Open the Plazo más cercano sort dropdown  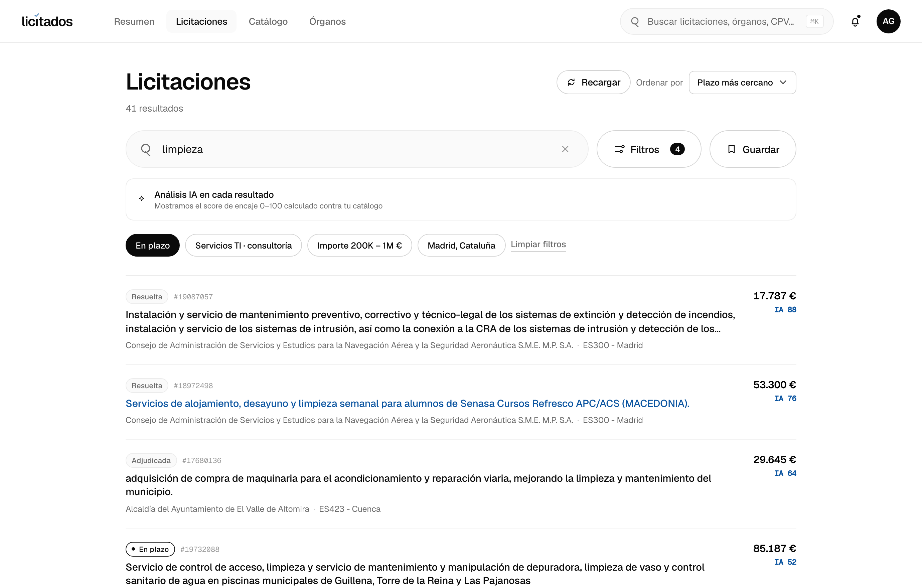(x=742, y=82)
